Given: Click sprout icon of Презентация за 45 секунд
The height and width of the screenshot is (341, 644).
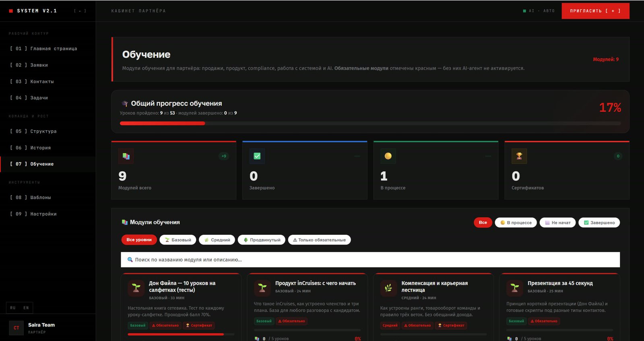Looking at the screenshot, I should click(x=515, y=288).
